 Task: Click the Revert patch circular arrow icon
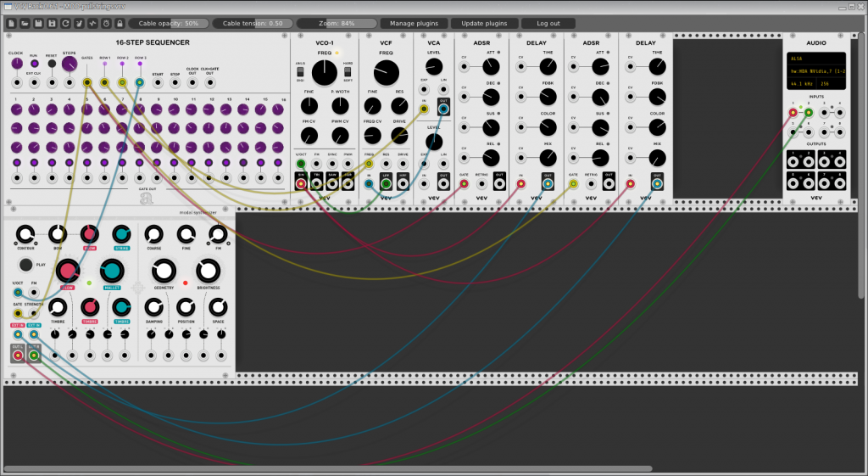65,23
